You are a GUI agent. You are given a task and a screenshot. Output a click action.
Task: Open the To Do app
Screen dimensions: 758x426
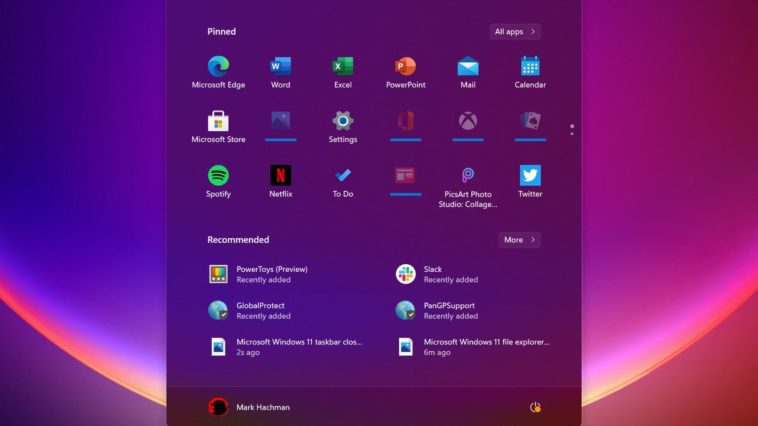point(343,182)
